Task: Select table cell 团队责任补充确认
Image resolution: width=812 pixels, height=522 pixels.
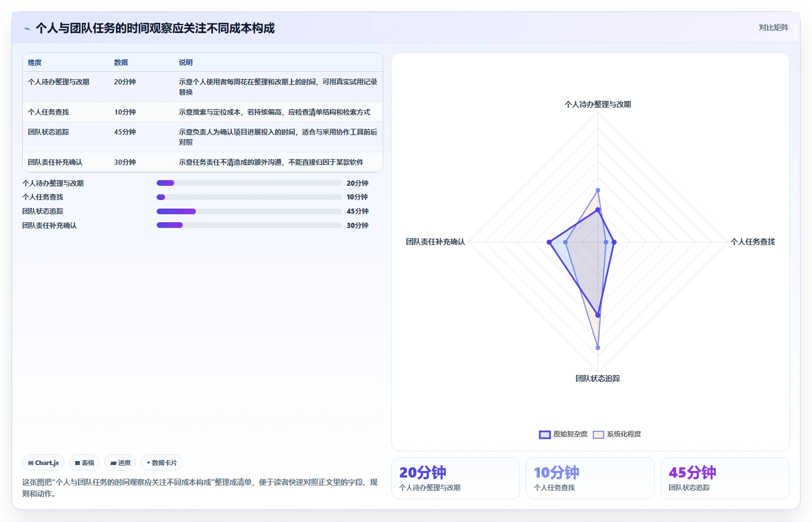Action: [x=55, y=162]
